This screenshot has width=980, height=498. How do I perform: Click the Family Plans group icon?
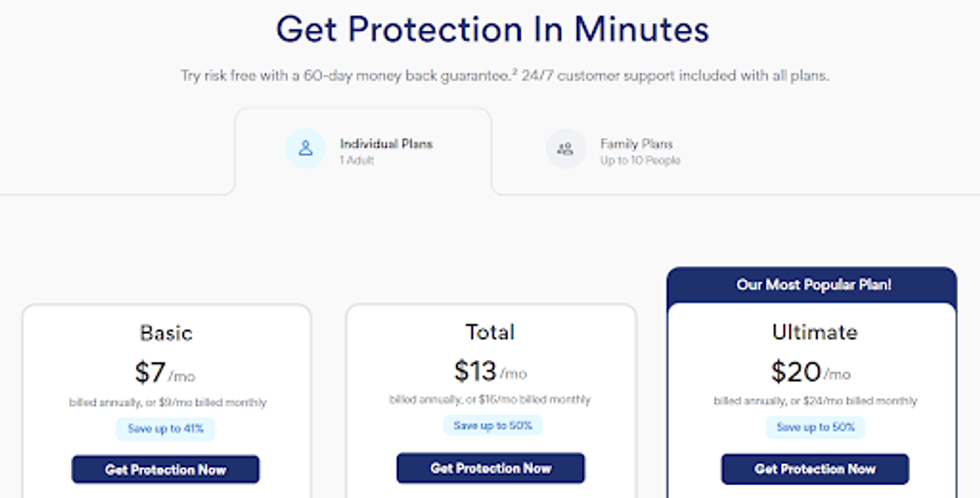point(565,149)
